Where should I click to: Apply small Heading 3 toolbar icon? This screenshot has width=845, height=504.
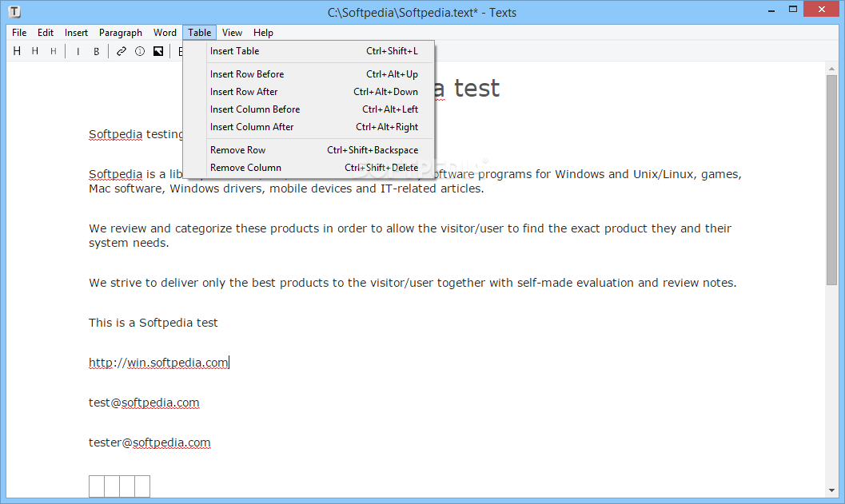pos(53,51)
